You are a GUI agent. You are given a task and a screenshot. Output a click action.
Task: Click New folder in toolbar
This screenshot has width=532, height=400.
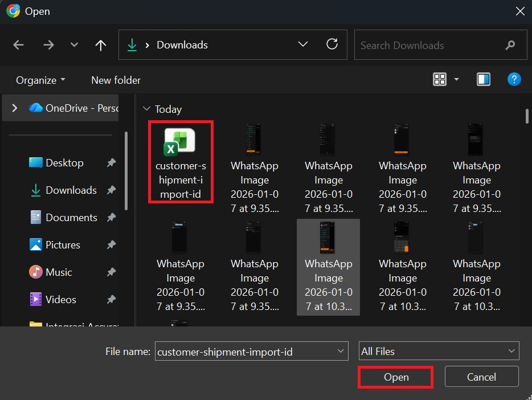tap(116, 80)
